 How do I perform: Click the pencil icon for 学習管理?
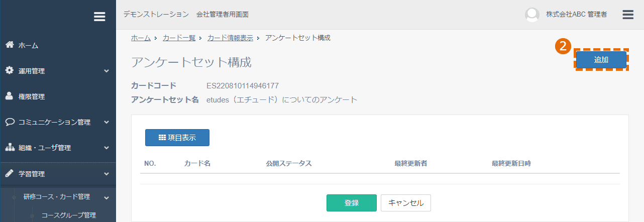tap(10, 174)
